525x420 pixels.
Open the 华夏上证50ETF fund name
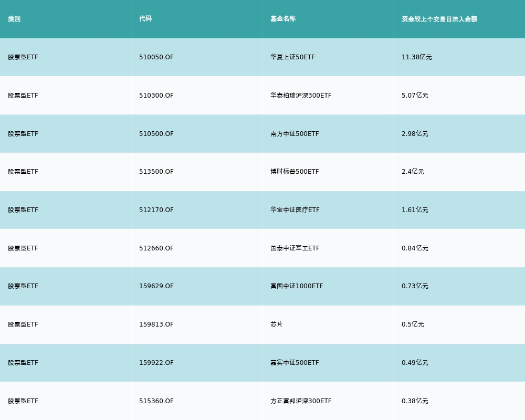(292, 57)
